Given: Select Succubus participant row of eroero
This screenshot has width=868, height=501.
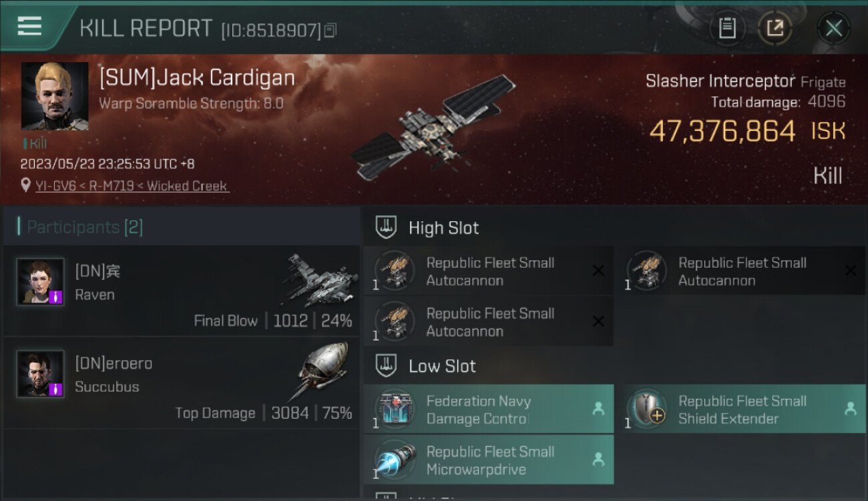Looking at the screenshot, I should click(x=182, y=383).
